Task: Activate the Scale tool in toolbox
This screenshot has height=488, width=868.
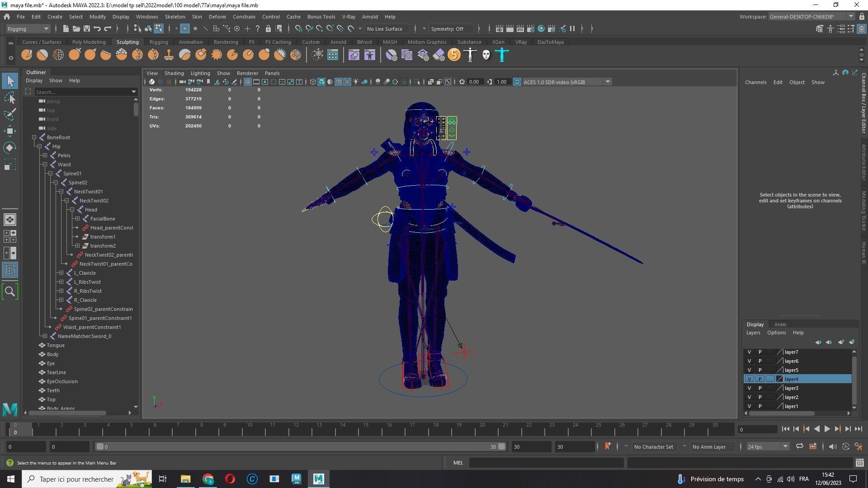Action: tap(10, 164)
